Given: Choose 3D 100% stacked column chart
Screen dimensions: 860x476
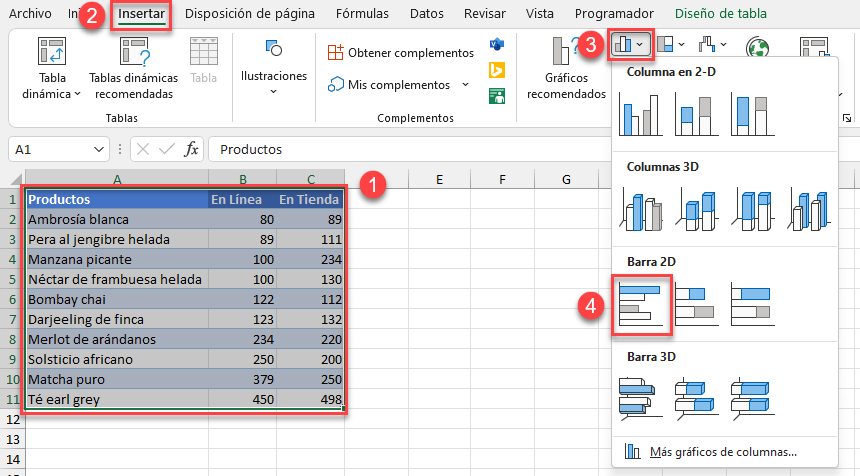Looking at the screenshot, I should coord(752,209).
